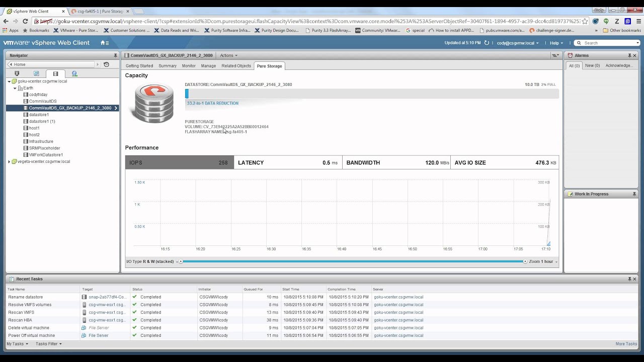Screen dimensions: 644x362
Task: Reload page in Chrome
Action: tap(25, 21)
